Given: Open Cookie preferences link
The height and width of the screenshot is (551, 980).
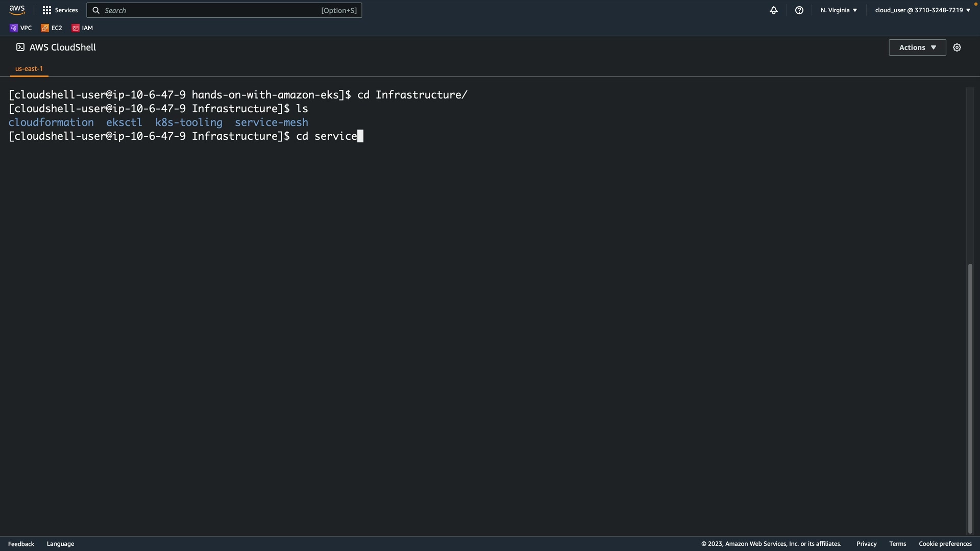Looking at the screenshot, I should coord(945,544).
